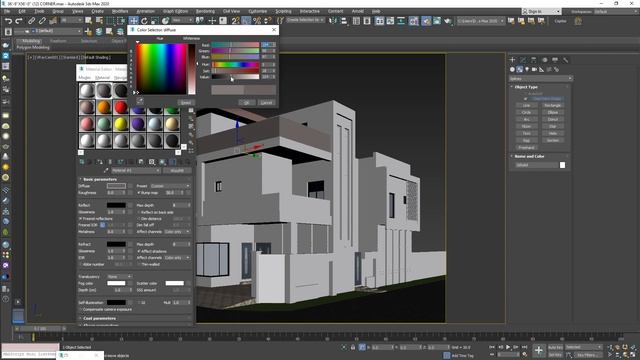Screen dimensions: 640x360
Task: Open the Translucency type dropdown
Action: click(x=119, y=276)
